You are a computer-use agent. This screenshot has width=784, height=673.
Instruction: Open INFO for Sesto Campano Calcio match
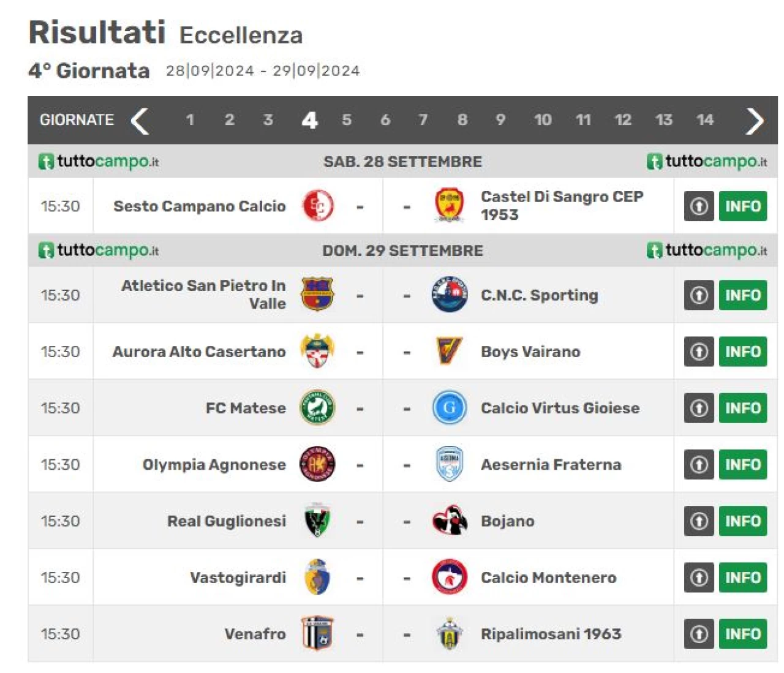tap(743, 206)
